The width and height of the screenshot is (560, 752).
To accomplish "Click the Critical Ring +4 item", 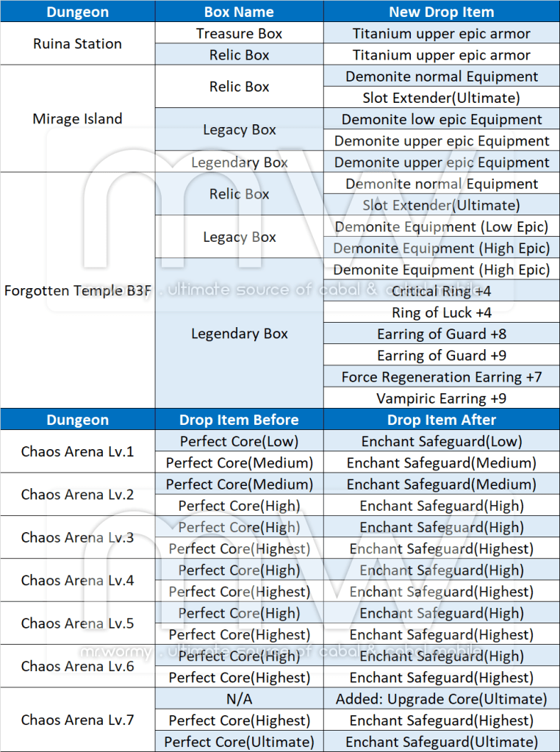I will tap(441, 291).
